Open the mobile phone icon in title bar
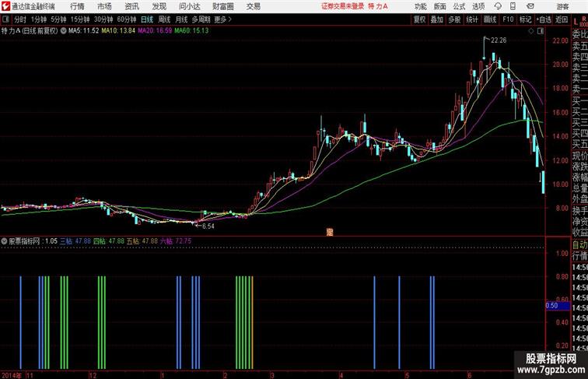The height and width of the screenshot is (379, 588). (513, 6)
